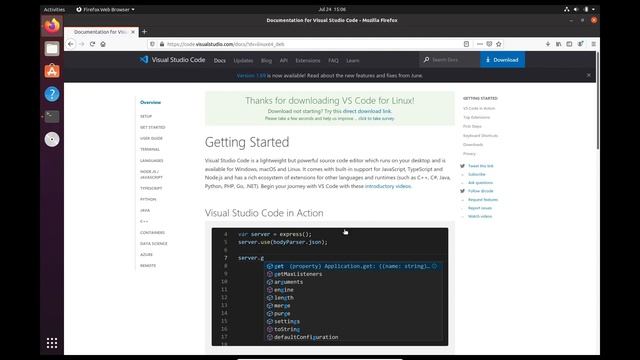Click Subscribe in the right sidebar
Image resolution: width=640 pixels, height=360 pixels.
tap(476, 174)
